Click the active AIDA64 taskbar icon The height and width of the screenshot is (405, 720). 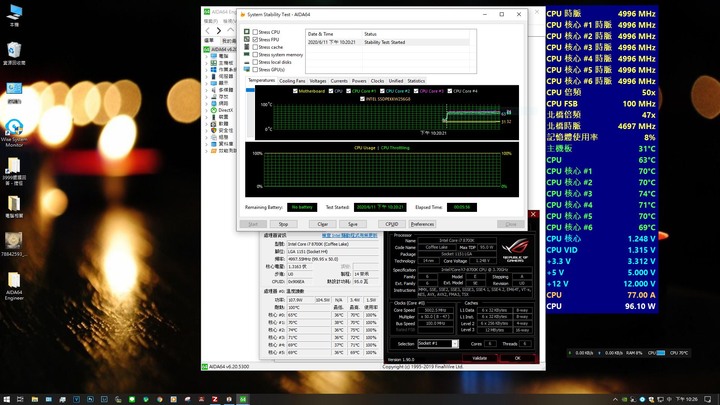click(242, 399)
